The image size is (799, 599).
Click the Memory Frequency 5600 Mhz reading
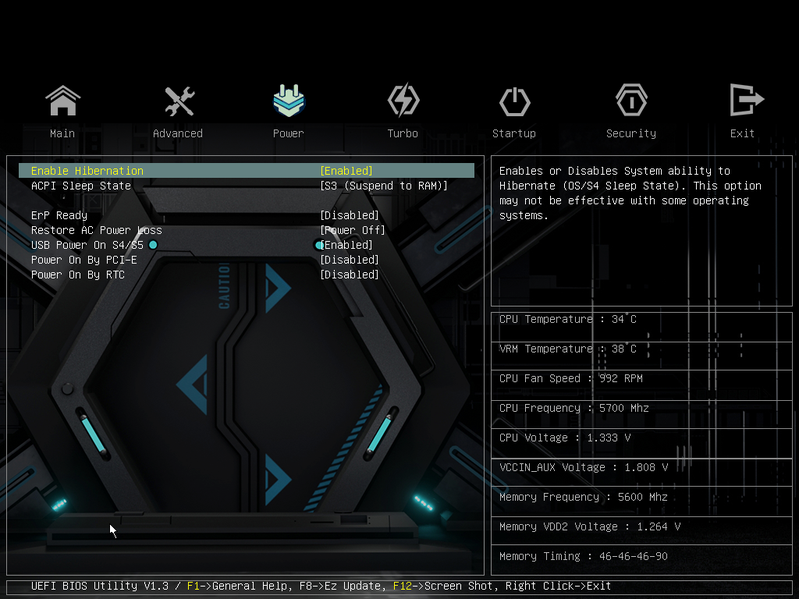[583, 497]
